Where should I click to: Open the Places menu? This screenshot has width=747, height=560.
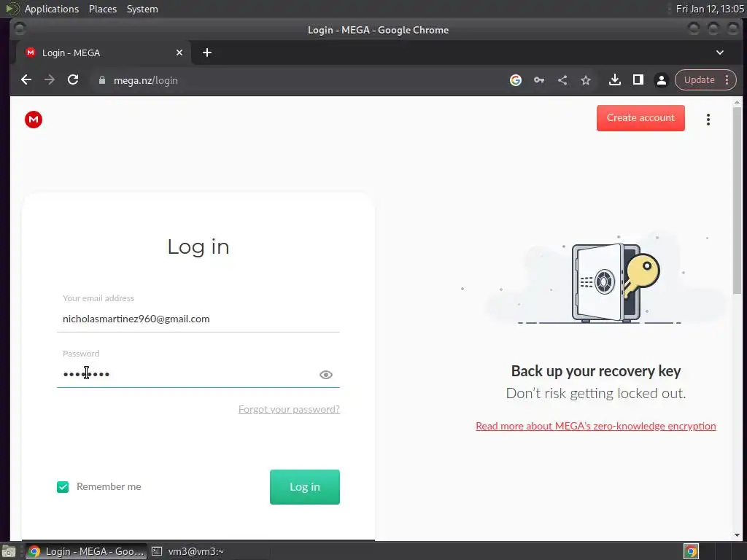click(103, 9)
